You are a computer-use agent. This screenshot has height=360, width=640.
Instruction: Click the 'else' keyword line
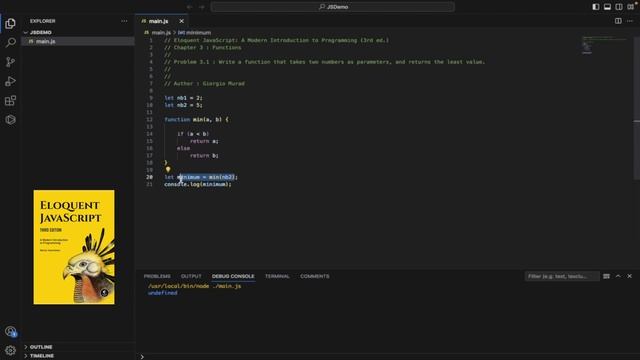pyautogui.click(x=183, y=148)
